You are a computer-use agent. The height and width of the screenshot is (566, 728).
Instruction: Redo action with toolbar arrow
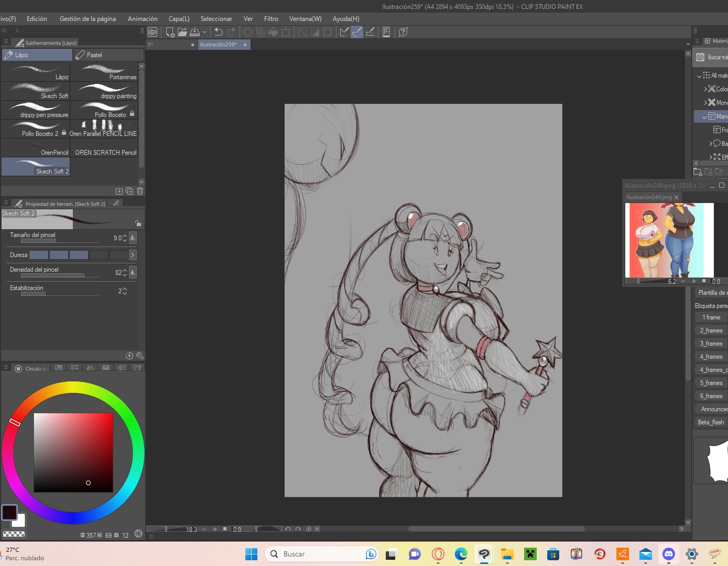[231, 32]
